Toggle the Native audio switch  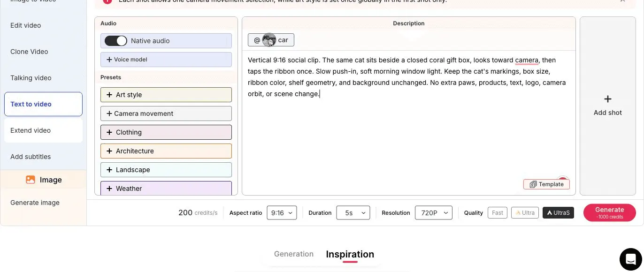[115, 41]
